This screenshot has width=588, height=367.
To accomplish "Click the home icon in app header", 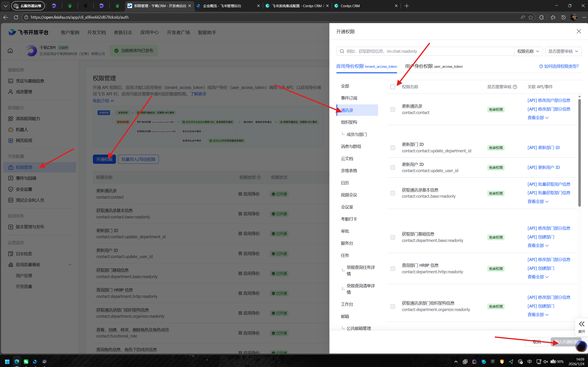I will click(x=10, y=50).
